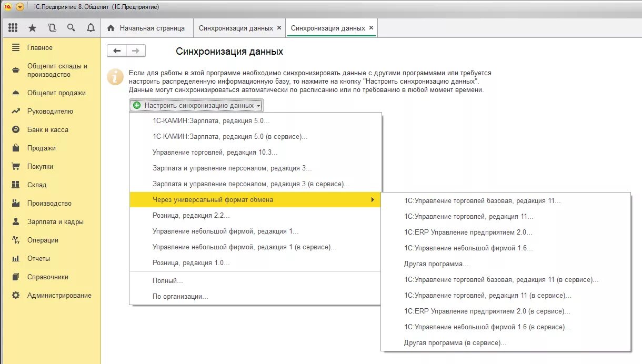Choose Другая программа... in submenu
The height and width of the screenshot is (364, 642).
click(505, 264)
